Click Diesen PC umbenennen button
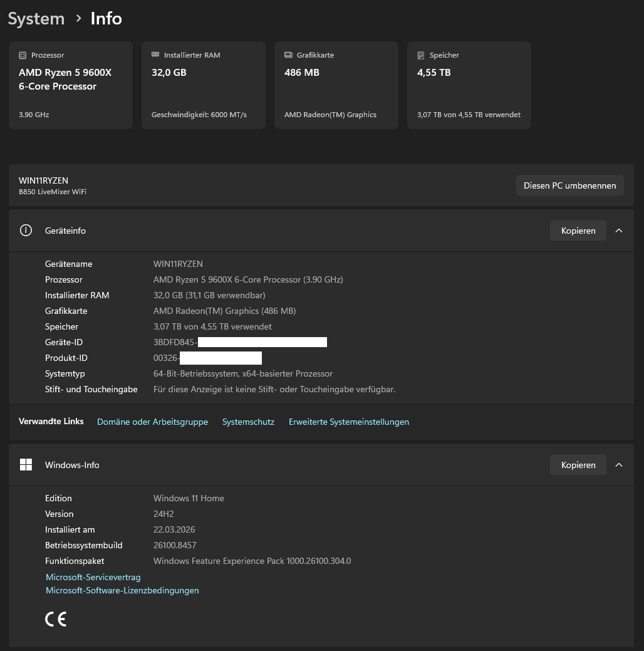Screen dimensions: 644x651 (x=569, y=185)
